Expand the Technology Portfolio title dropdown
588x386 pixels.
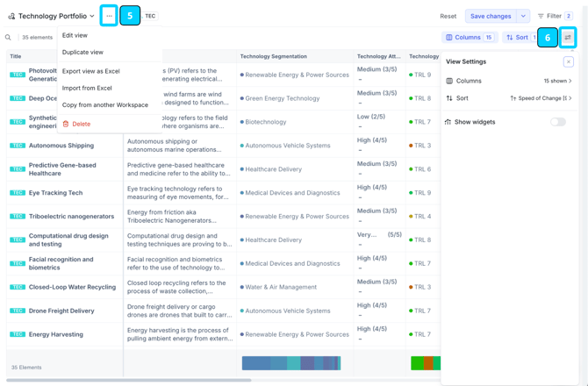[x=92, y=16]
